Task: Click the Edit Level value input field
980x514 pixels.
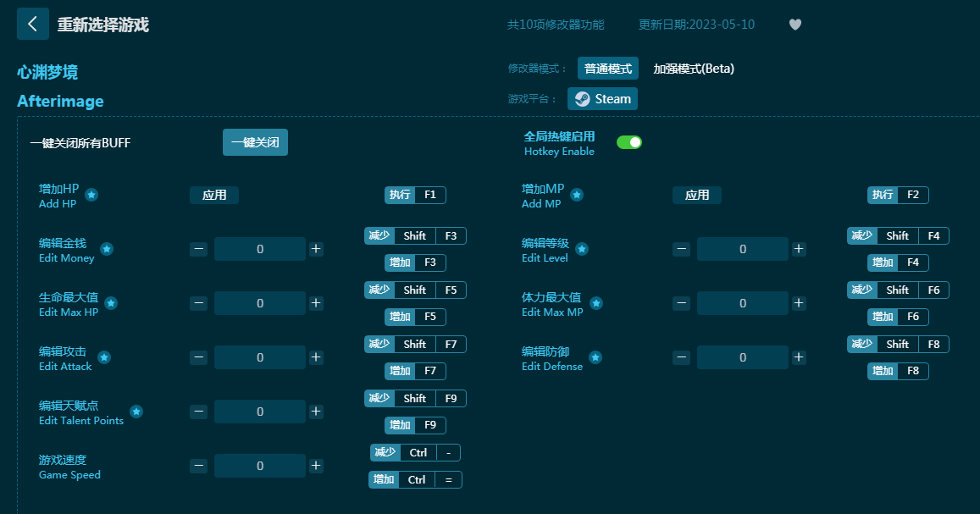Action: (x=743, y=249)
